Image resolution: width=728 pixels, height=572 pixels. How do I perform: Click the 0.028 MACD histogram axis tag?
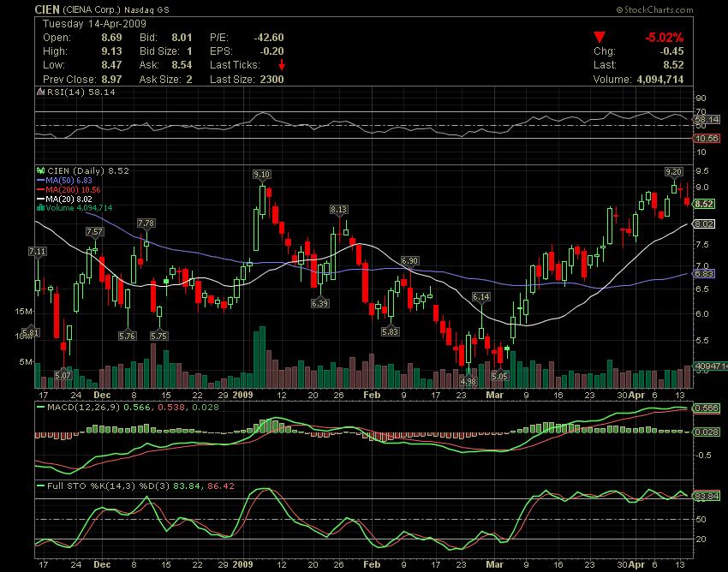coord(706,432)
